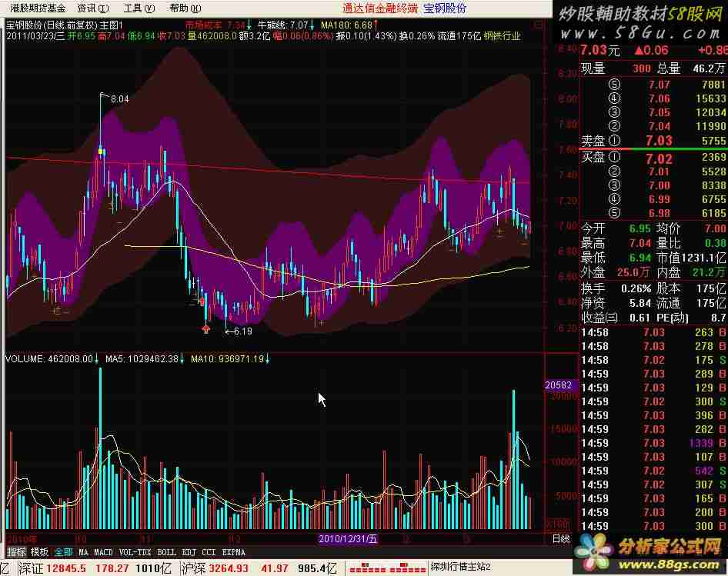
Task: Click the 总量 value 46.2万
Action: point(709,68)
